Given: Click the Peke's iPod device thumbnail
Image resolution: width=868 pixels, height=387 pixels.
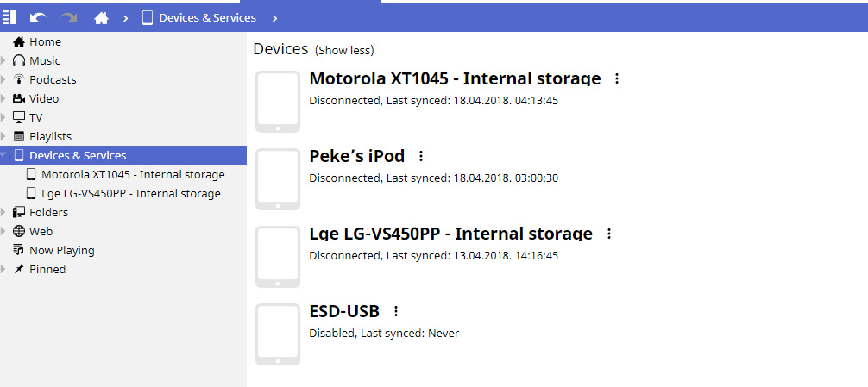Looking at the screenshot, I should [x=278, y=178].
